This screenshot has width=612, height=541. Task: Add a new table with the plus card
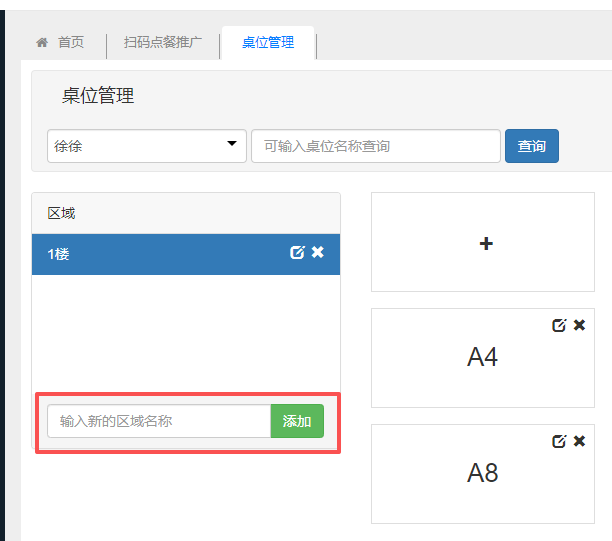485,243
